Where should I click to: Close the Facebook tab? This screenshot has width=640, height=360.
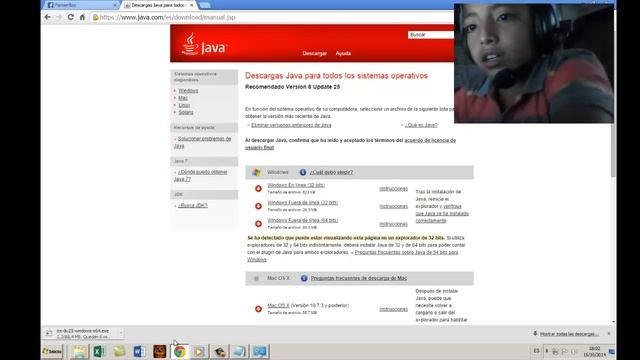[115, 5]
